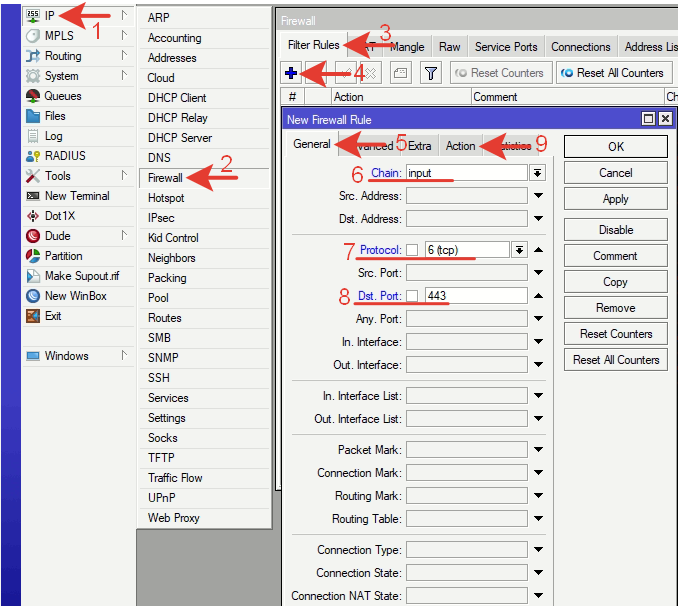Click the disable X toolbar icon
This screenshot has width=678, height=606.
(371, 73)
